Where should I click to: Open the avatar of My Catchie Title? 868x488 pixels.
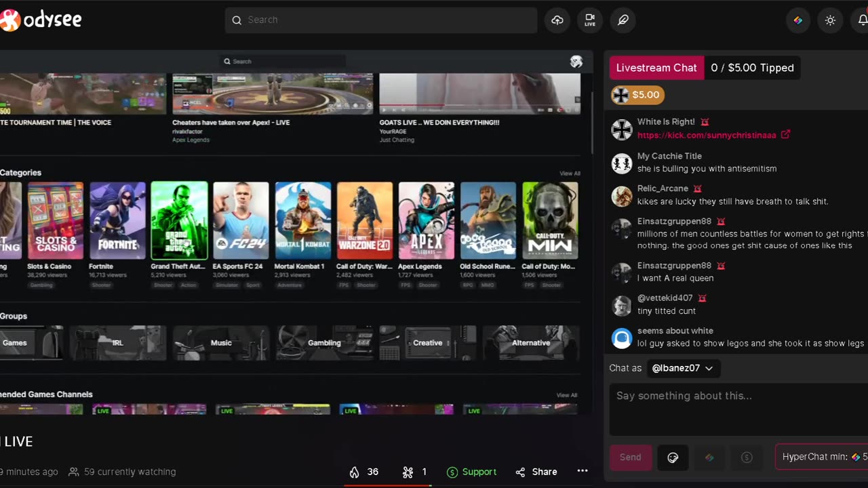pyautogui.click(x=622, y=163)
